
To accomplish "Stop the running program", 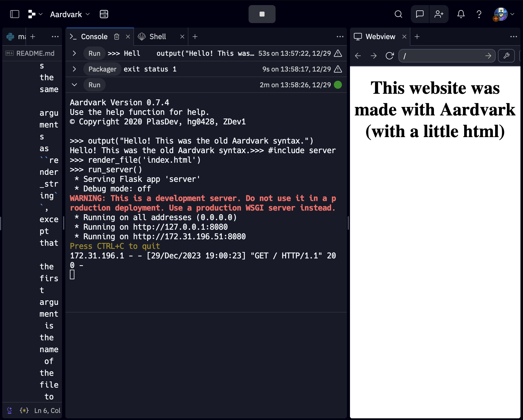I will click(x=262, y=14).
